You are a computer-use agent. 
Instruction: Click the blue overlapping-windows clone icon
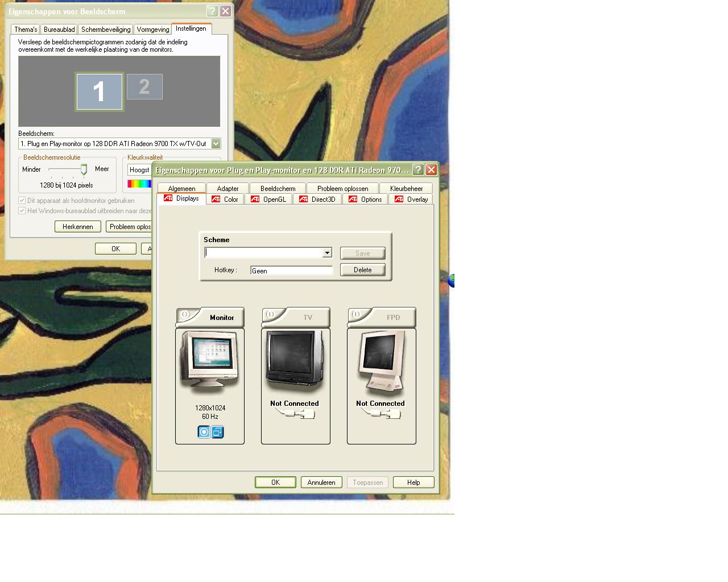tap(217, 432)
